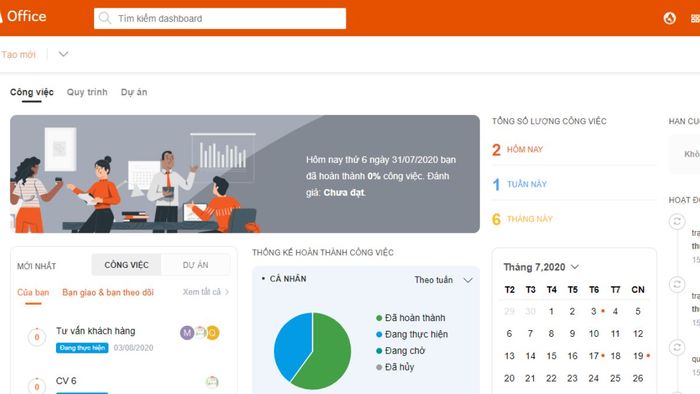700x394 pixels.
Task: Open the Bạn giao & bạn theo dõi sub-tab
Action: point(108,292)
